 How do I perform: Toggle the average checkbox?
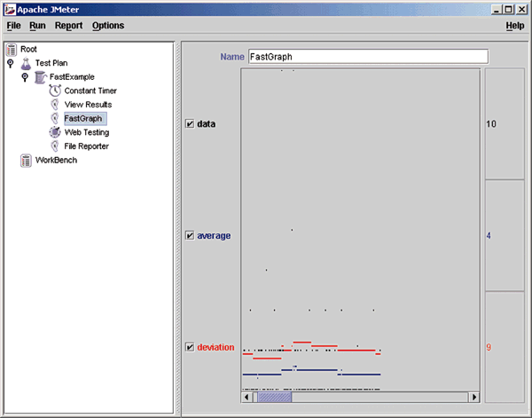(189, 236)
